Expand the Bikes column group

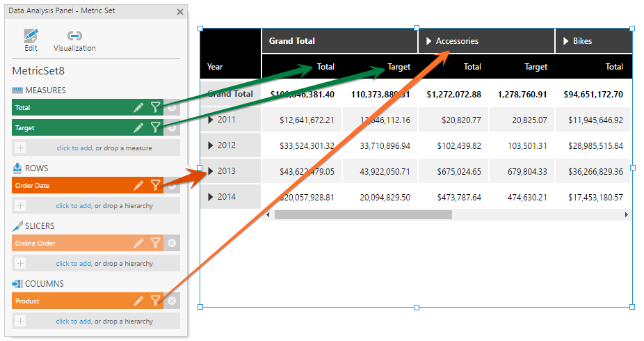point(565,41)
